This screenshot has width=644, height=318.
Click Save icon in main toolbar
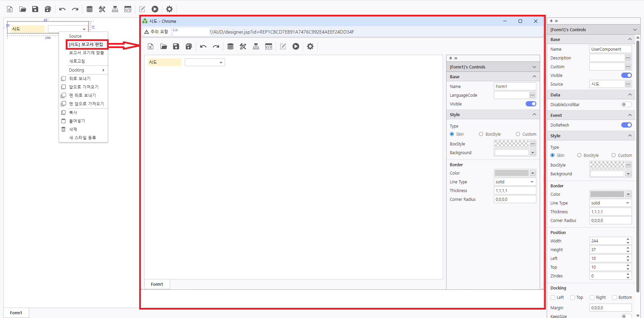point(35,9)
